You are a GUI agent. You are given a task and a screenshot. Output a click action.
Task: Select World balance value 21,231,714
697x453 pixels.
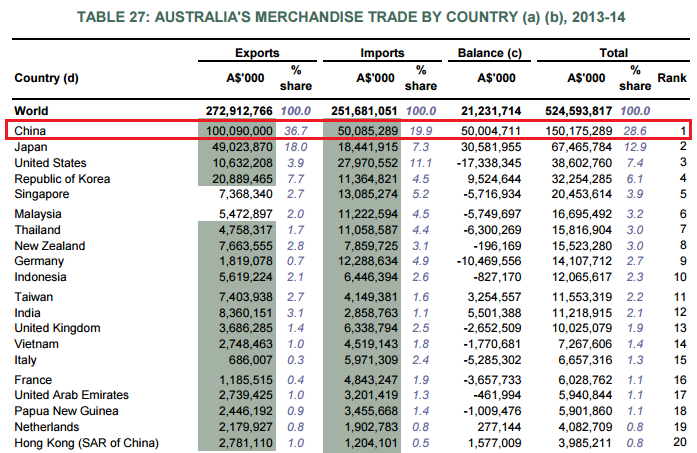pos(491,111)
